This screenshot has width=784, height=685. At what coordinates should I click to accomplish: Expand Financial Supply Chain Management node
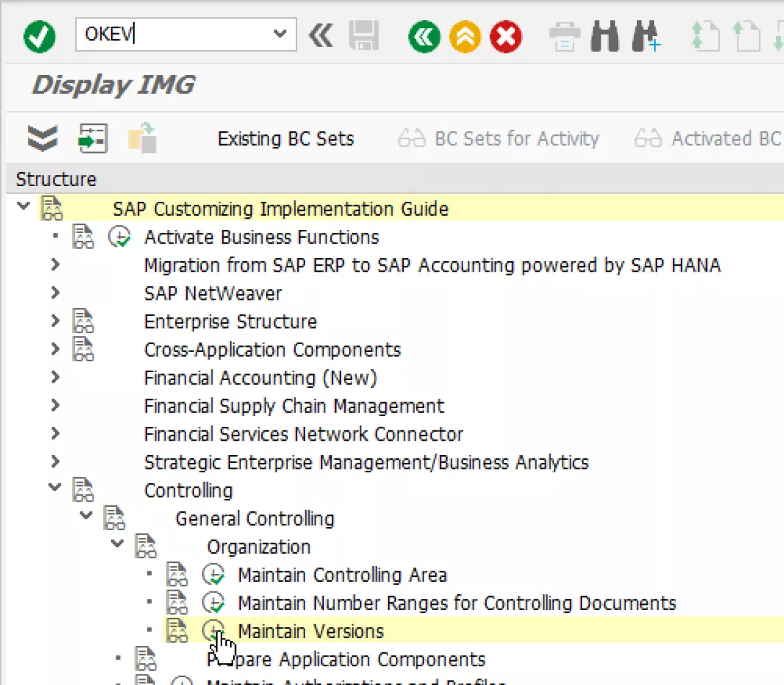click(x=55, y=405)
